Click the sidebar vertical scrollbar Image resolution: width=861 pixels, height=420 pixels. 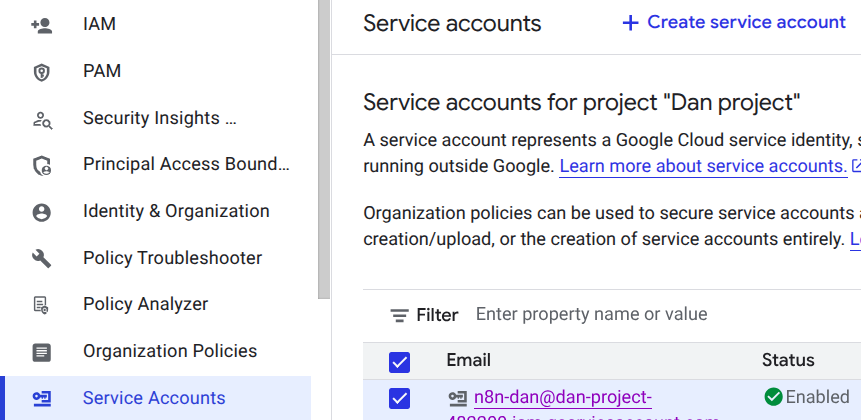(x=323, y=150)
